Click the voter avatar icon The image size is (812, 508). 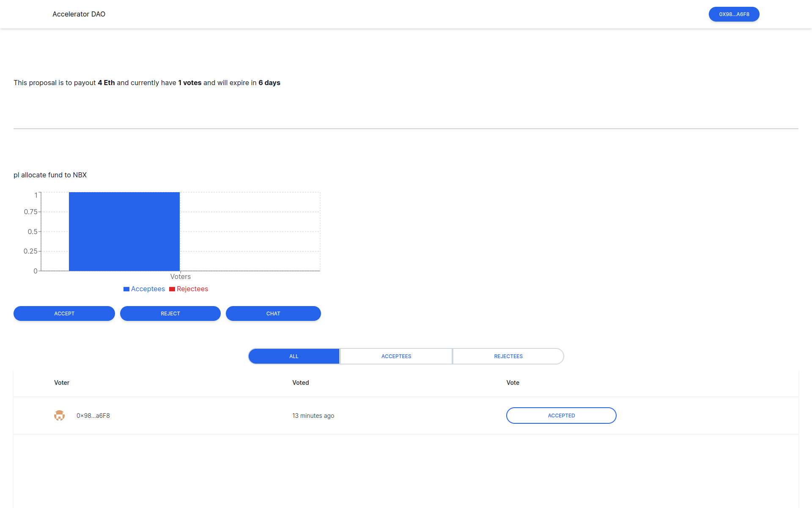point(59,415)
